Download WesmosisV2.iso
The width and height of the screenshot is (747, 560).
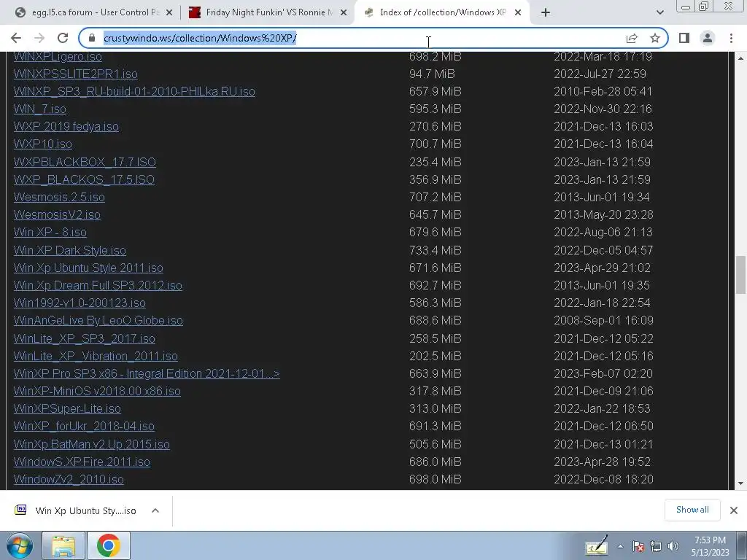[57, 215]
